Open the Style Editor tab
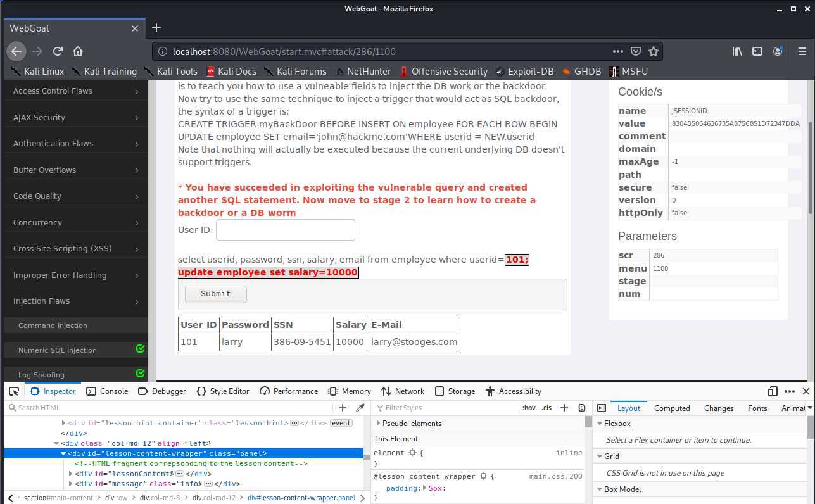The height and width of the screenshot is (504, 815). [223, 391]
